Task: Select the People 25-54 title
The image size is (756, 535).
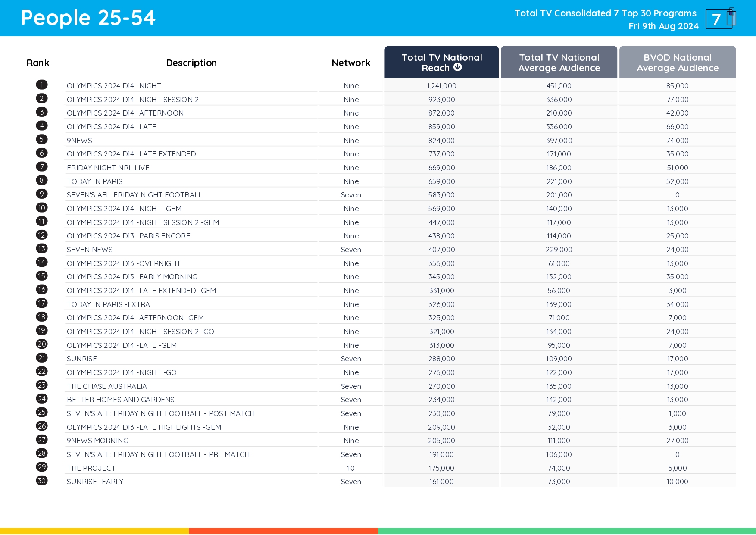Action: pyautogui.click(x=88, y=18)
